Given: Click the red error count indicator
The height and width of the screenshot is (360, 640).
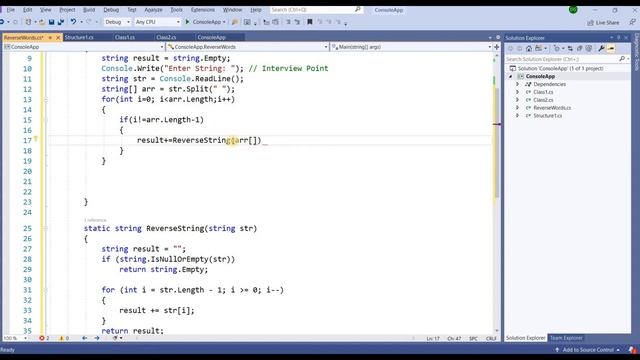Looking at the screenshot, I should pyautogui.click(x=44, y=338).
